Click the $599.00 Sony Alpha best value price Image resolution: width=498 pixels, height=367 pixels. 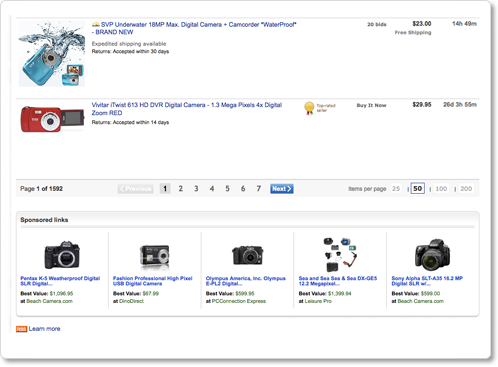pos(430,293)
